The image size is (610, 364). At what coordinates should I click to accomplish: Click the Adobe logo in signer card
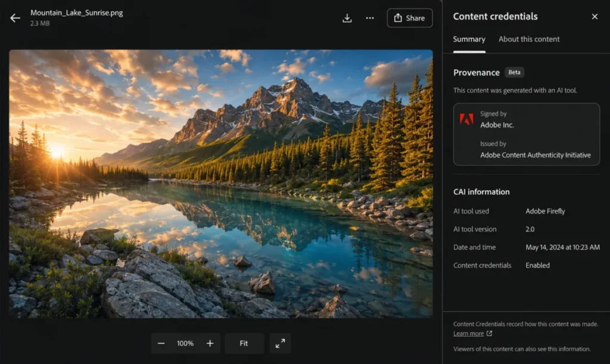pyautogui.click(x=466, y=119)
